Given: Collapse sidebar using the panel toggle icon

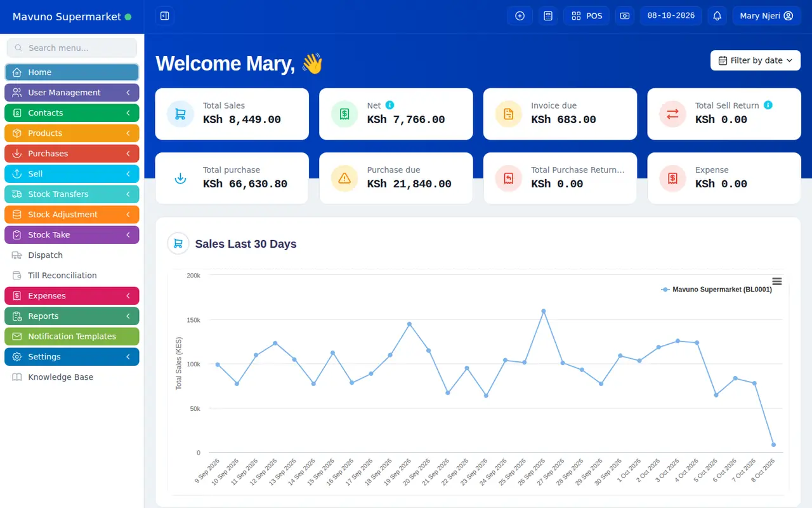Looking at the screenshot, I should pyautogui.click(x=165, y=16).
